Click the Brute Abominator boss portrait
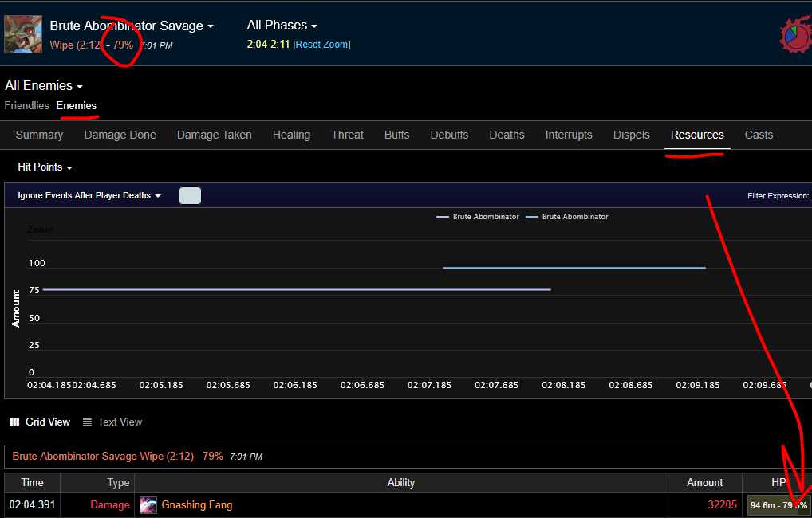Image resolution: width=812 pixels, height=518 pixels. click(23, 34)
